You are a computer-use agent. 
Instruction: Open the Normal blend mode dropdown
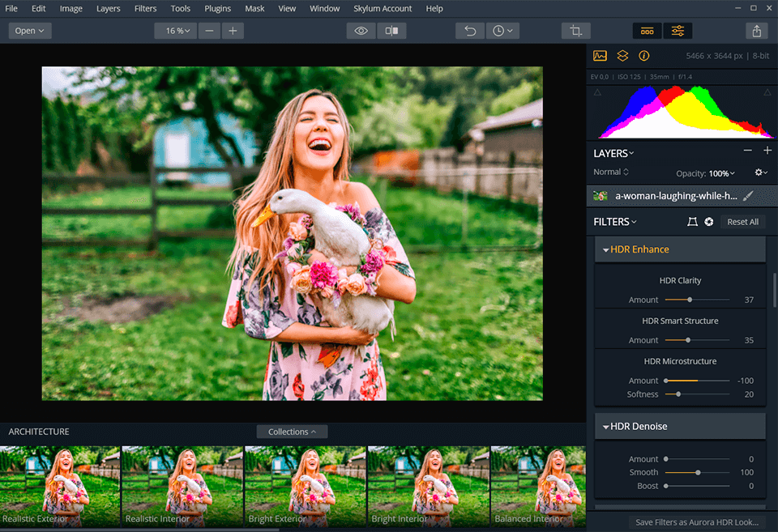(611, 172)
